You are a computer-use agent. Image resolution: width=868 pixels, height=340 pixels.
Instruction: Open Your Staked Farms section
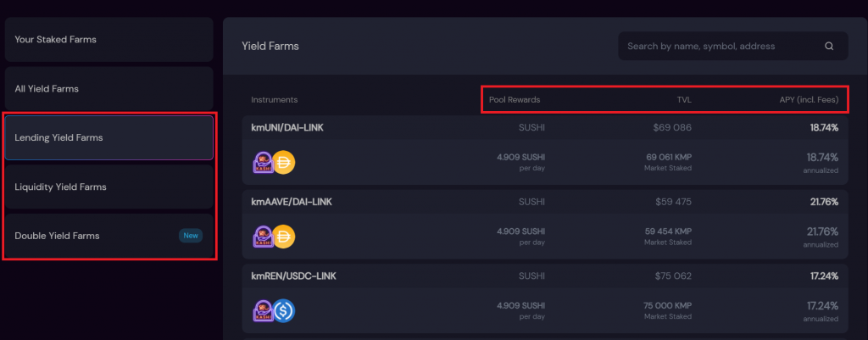[108, 39]
